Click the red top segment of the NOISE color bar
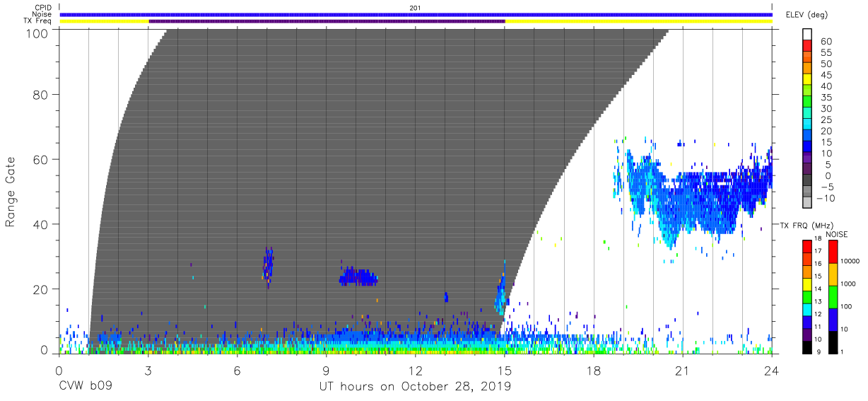868x401 pixels. [832, 252]
